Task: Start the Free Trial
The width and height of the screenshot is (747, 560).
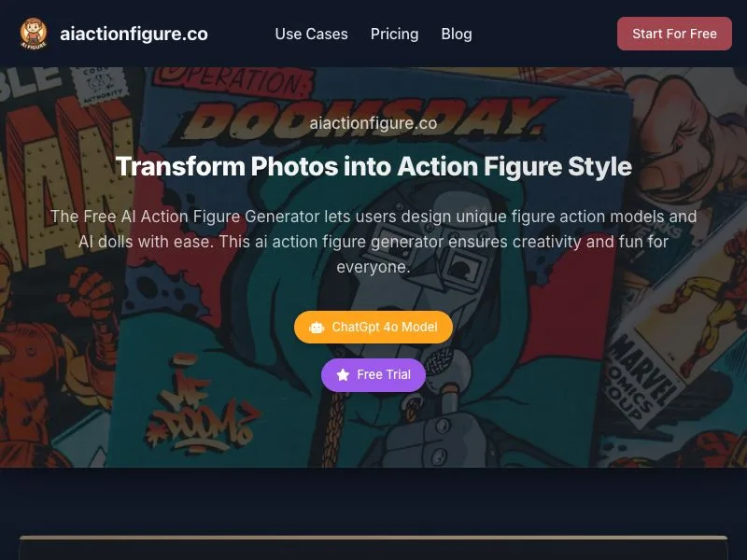Action: (x=373, y=375)
